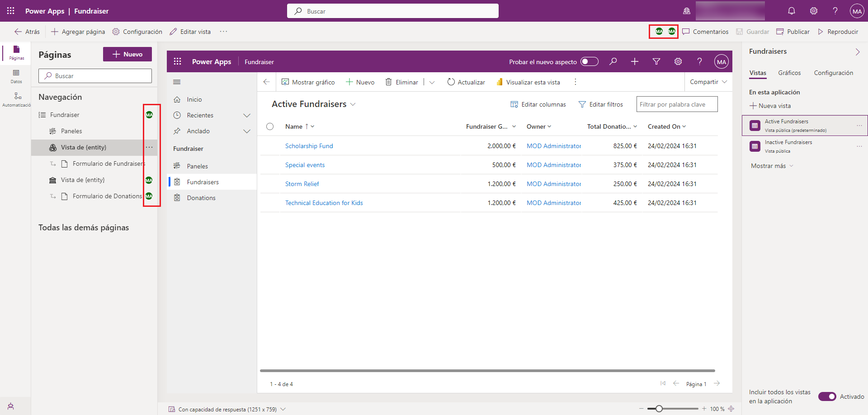Toggle the hamburger site map menu

(x=177, y=82)
